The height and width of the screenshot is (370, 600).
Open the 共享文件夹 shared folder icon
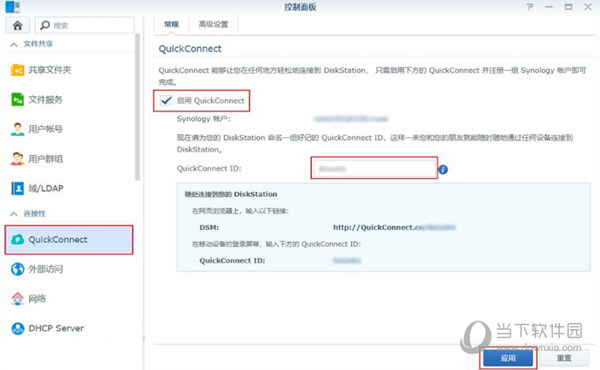coord(18,70)
